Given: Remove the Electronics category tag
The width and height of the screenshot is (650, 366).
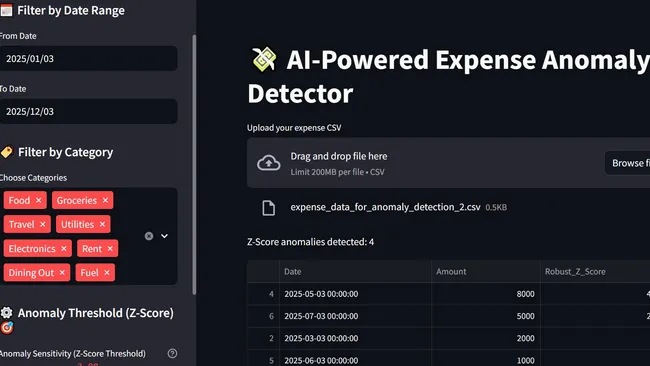Looking at the screenshot, I should coord(64,249).
